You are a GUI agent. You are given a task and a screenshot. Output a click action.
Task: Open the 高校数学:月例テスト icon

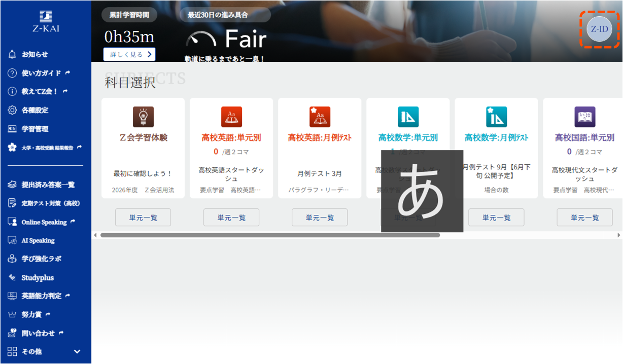(496, 117)
